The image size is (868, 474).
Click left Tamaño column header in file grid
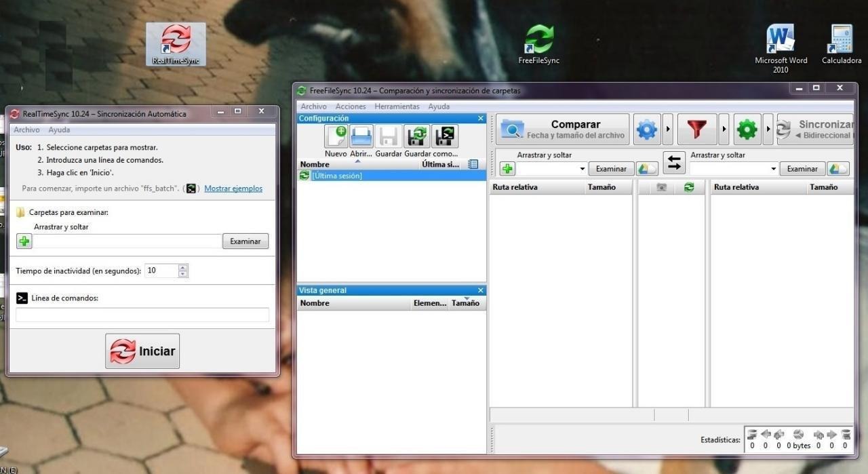(x=608, y=187)
